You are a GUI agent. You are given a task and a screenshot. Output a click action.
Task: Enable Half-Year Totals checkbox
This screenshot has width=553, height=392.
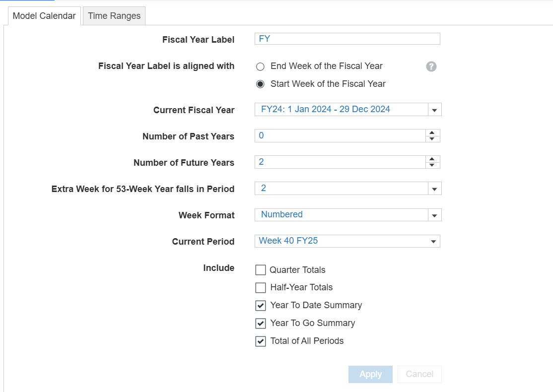[x=261, y=288]
